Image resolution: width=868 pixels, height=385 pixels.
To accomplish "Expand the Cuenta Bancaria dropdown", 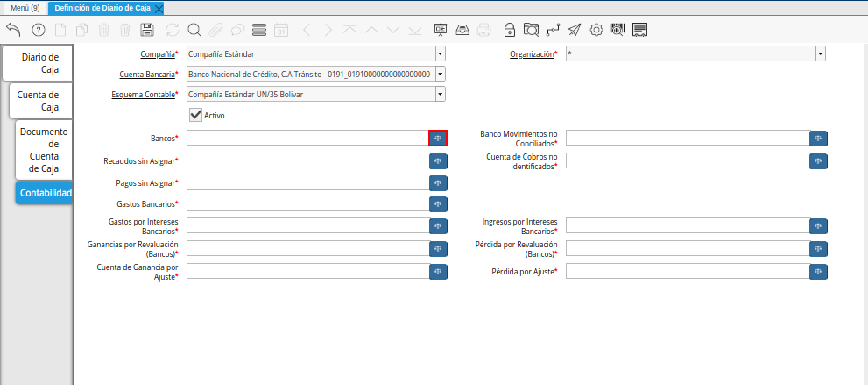I will point(440,74).
